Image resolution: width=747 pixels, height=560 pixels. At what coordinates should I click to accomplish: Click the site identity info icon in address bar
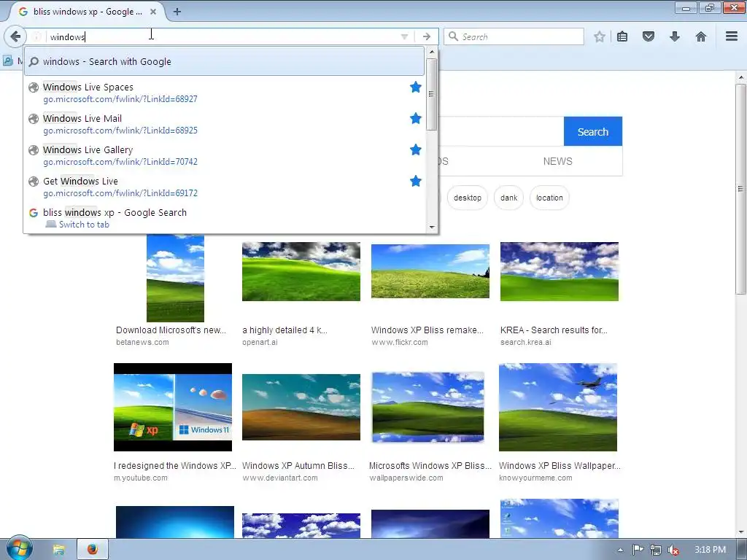pos(36,36)
